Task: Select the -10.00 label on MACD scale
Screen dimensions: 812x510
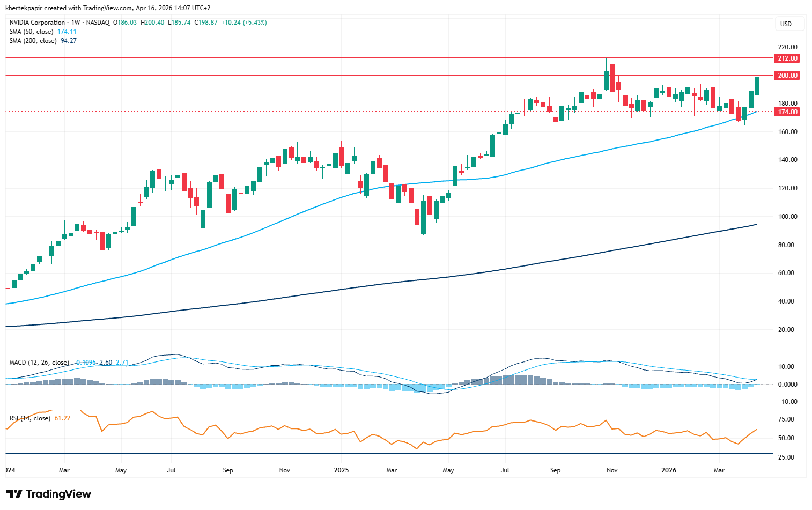Action: coord(786,402)
